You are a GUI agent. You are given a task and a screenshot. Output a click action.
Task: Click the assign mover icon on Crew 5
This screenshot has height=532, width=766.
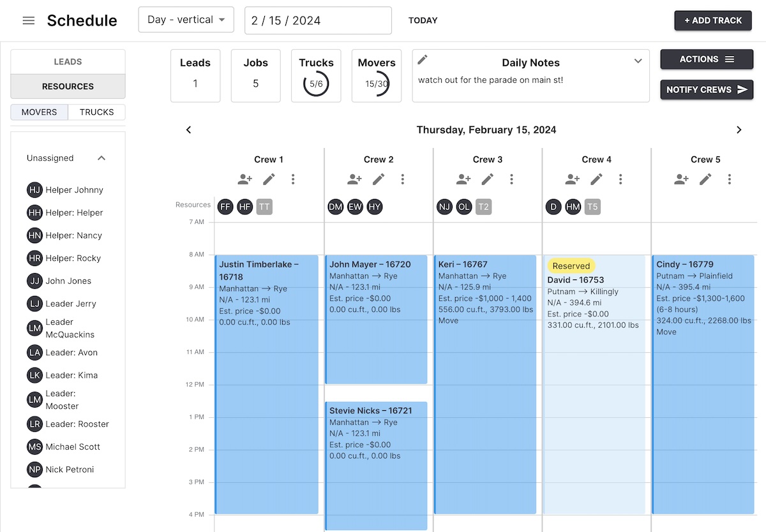[680, 179]
